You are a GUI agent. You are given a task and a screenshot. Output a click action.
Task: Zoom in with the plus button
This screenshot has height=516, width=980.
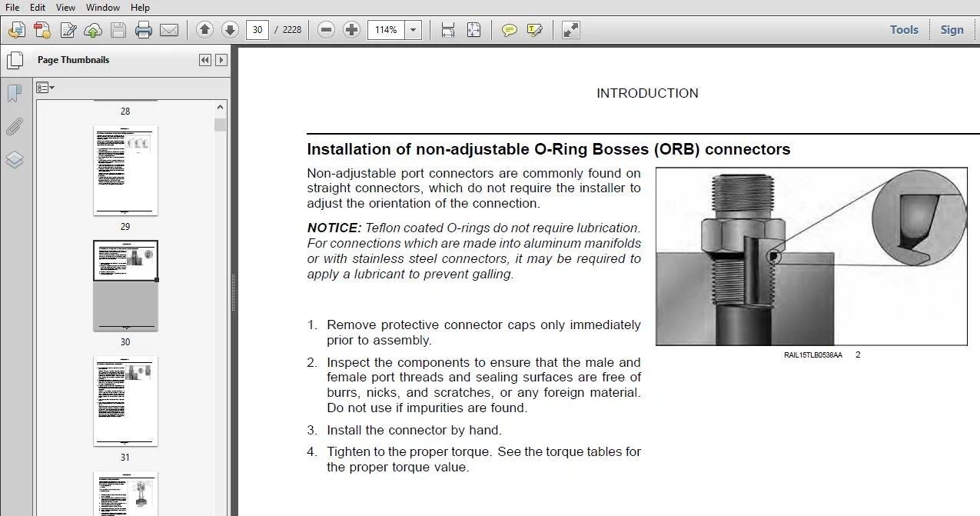[352, 30]
